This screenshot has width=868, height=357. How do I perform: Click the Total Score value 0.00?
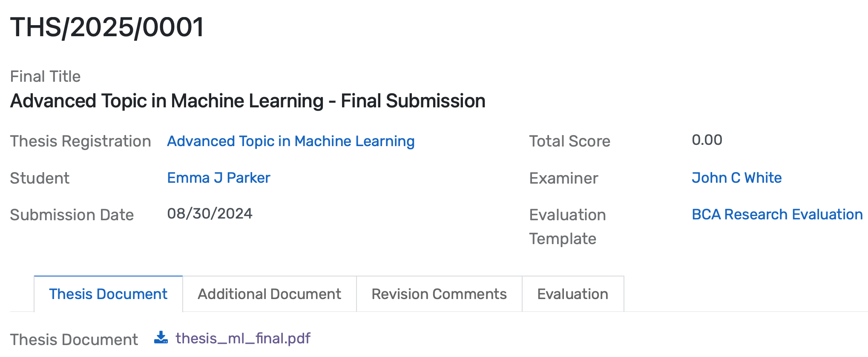(707, 139)
